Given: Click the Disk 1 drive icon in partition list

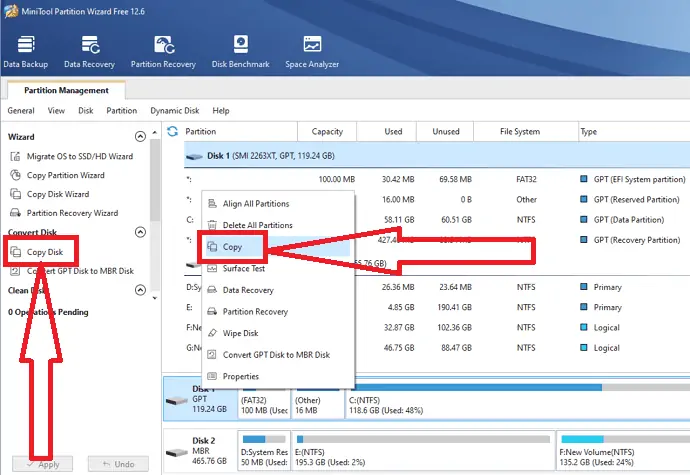Looking at the screenshot, I should tap(194, 156).
